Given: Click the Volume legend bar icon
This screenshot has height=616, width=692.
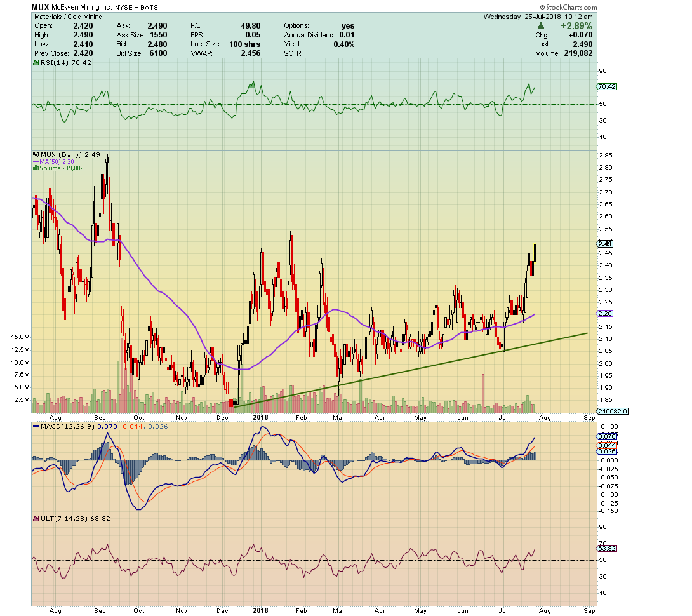Looking at the screenshot, I should click(36, 168).
